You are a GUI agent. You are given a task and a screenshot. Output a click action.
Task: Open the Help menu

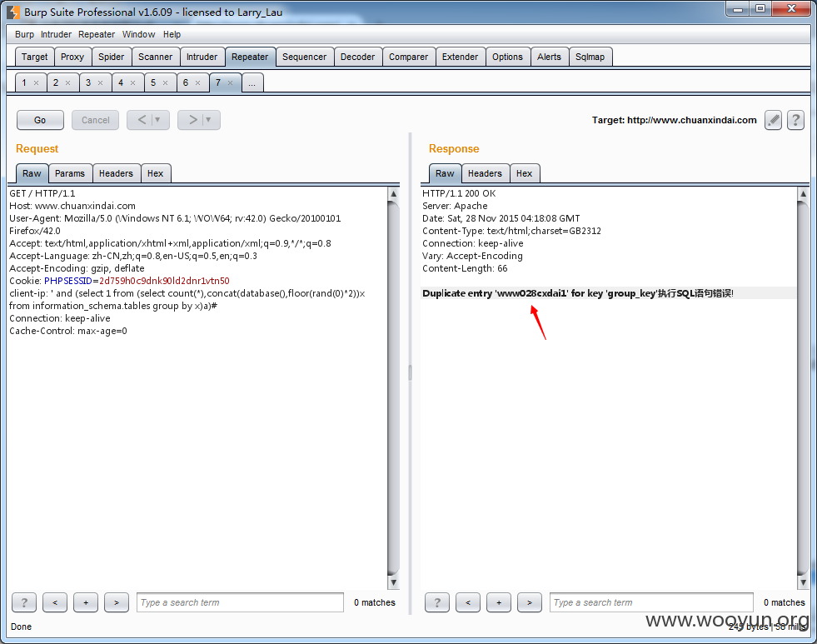[x=172, y=34]
